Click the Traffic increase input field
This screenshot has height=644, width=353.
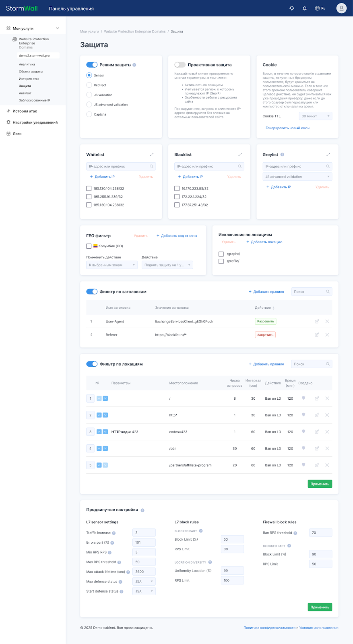(144, 533)
